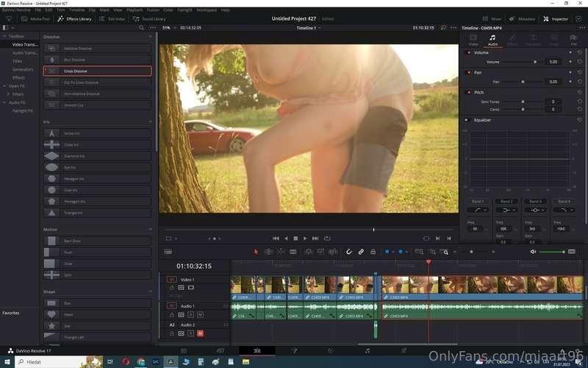The image size is (588, 368).
Task: Lock the Video 1 track
Action: [x=172, y=288]
